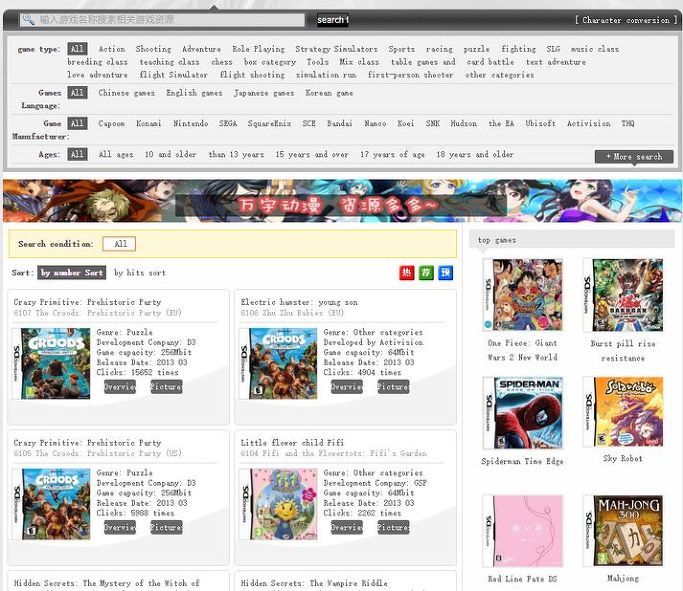Image resolution: width=683 pixels, height=591 pixels.
Task: Open Mah-Jong 300 game cover
Action: 623,530
